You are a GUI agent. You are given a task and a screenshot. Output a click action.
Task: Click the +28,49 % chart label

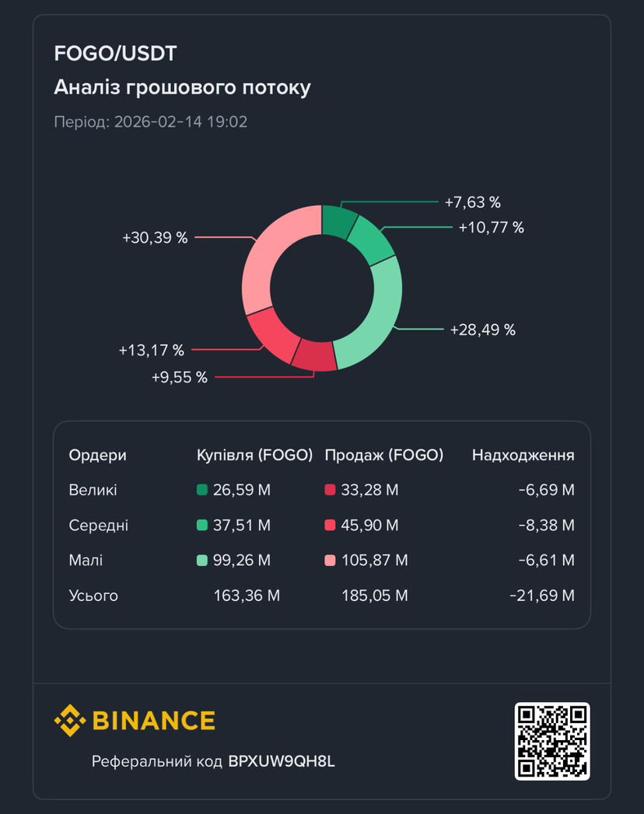point(483,330)
